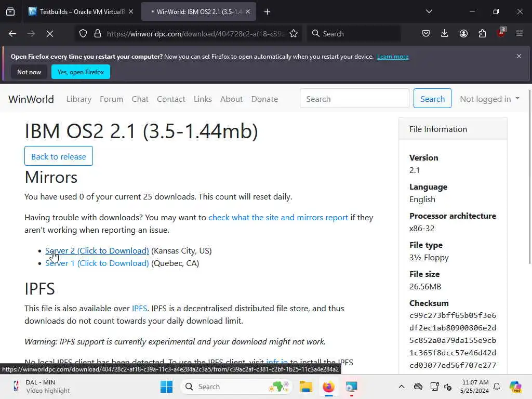This screenshot has height=399, width=532.
Task: Open the clock showing 11:07 AM
Action: (x=475, y=387)
